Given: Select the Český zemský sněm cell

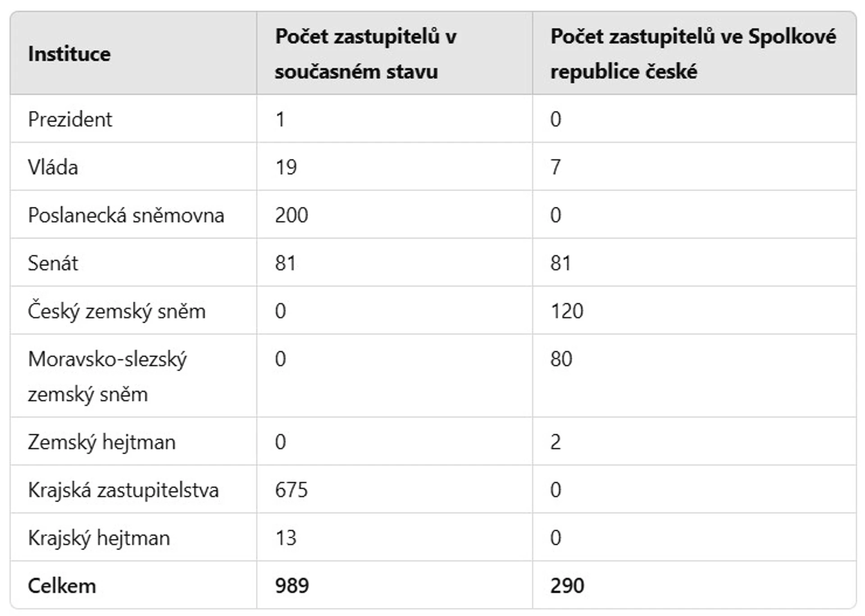Looking at the screenshot, I should coord(117,311).
